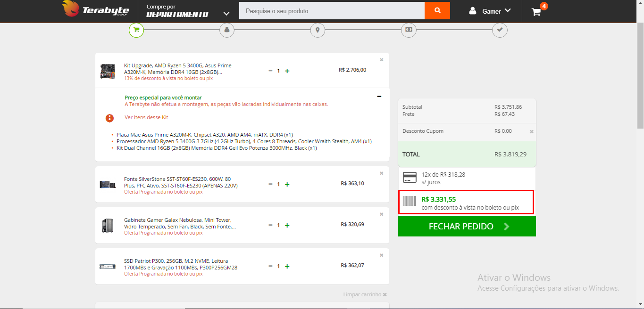The width and height of the screenshot is (644, 309).
Task: Open the Gabinete Gamer Galax Nebulosa title
Action: click(180, 223)
